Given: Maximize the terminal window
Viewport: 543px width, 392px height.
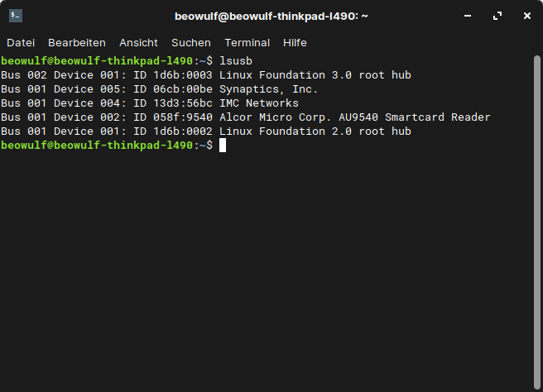Looking at the screenshot, I should tap(497, 16).
